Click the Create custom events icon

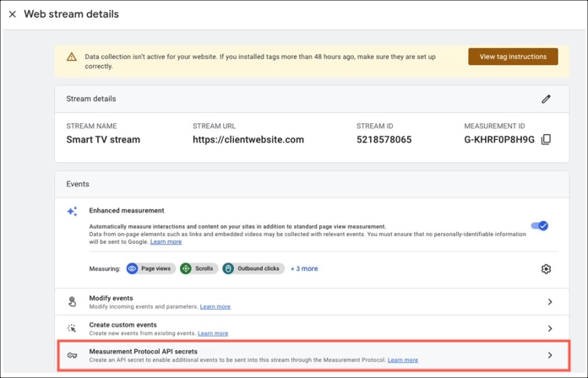point(72,328)
